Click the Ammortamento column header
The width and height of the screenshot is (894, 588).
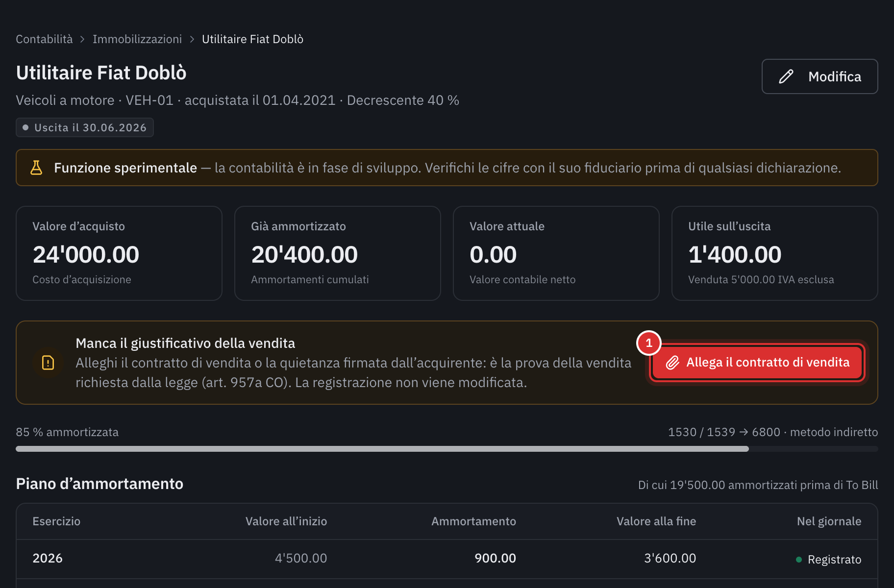[473, 521]
